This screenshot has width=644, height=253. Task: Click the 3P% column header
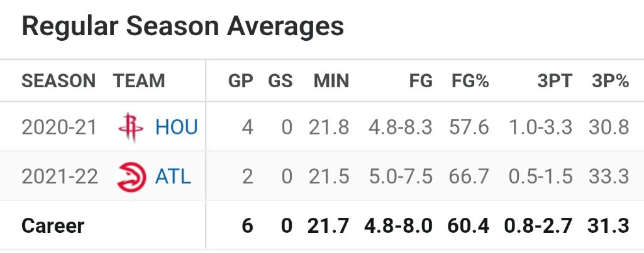tap(610, 81)
